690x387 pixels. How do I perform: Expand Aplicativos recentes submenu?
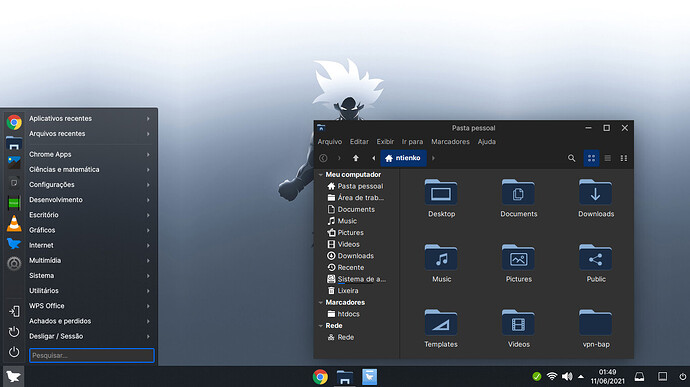(90, 118)
